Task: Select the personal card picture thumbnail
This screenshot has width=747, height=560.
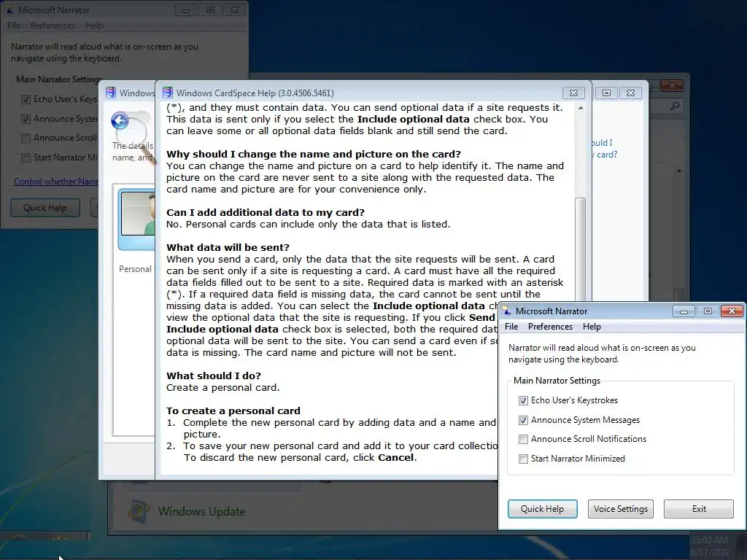Action: pyautogui.click(x=138, y=214)
